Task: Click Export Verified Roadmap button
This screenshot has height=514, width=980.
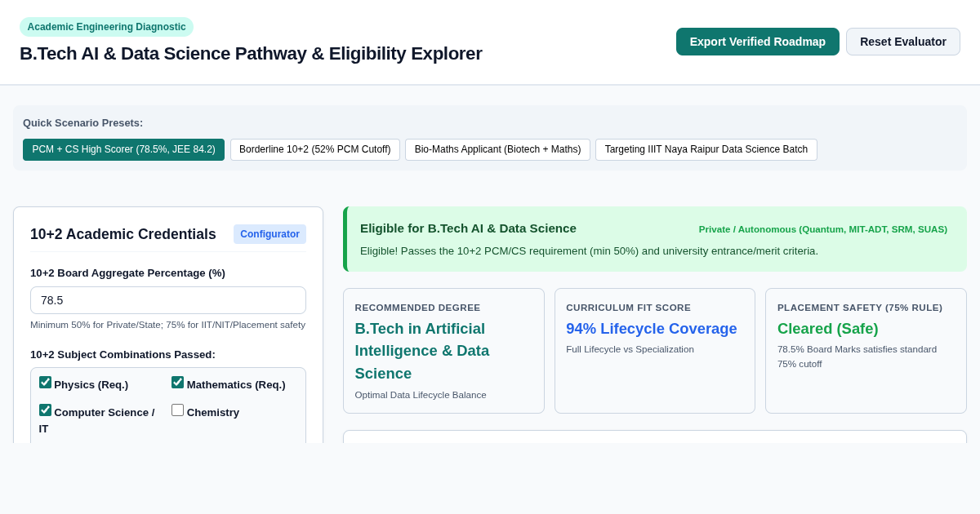Action: [x=757, y=42]
